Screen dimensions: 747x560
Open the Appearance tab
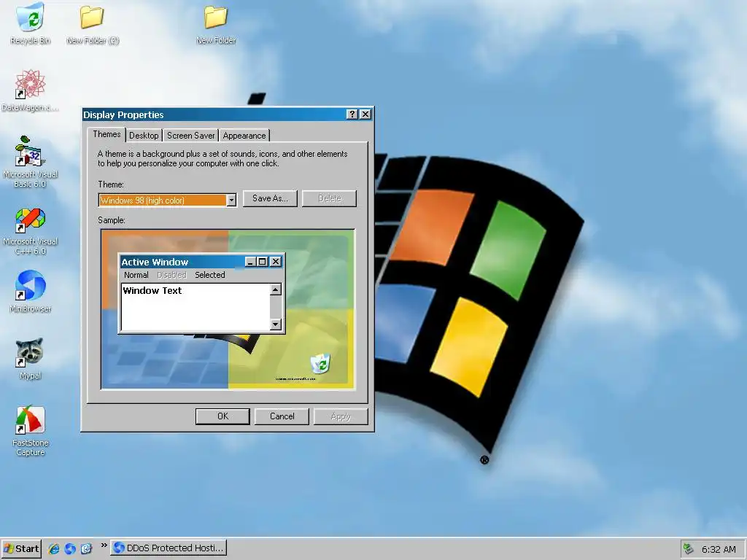pos(244,136)
